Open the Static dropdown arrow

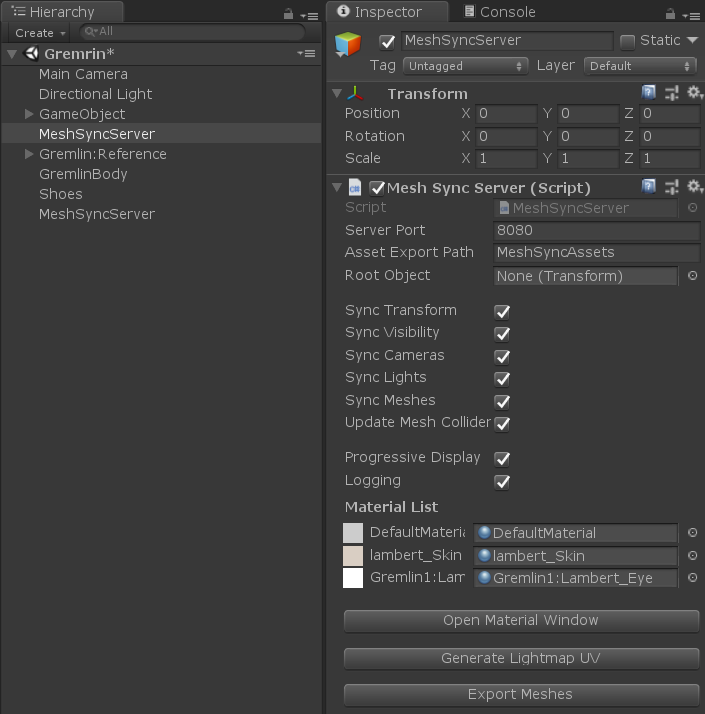[x=692, y=41]
